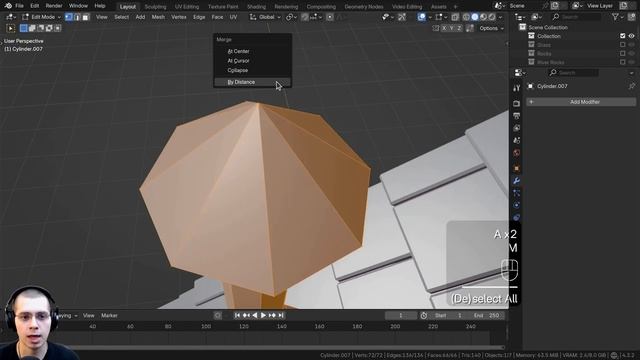Toggle Y axis mirror

[x=452, y=28]
